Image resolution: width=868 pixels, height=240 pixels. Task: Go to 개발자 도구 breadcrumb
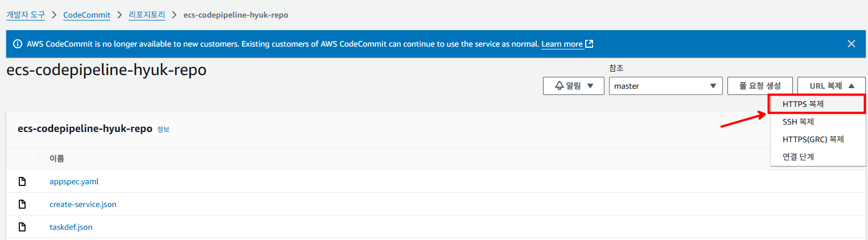(26, 15)
